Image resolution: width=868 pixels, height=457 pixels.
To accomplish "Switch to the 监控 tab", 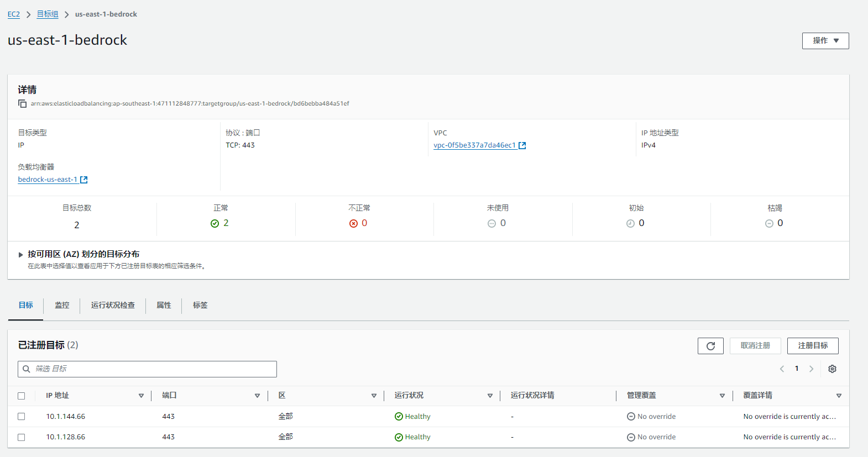I will click(x=62, y=305).
